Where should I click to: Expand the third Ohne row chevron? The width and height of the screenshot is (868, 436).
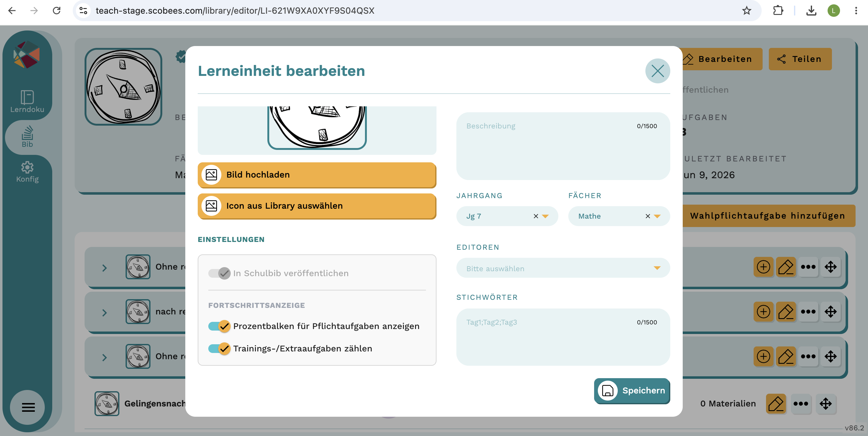[x=104, y=358]
